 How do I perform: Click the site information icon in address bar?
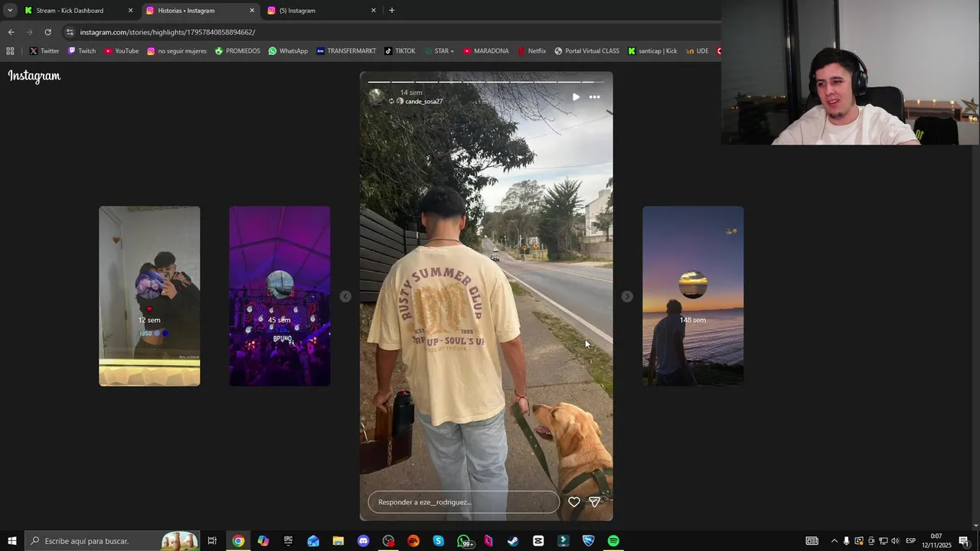click(70, 32)
